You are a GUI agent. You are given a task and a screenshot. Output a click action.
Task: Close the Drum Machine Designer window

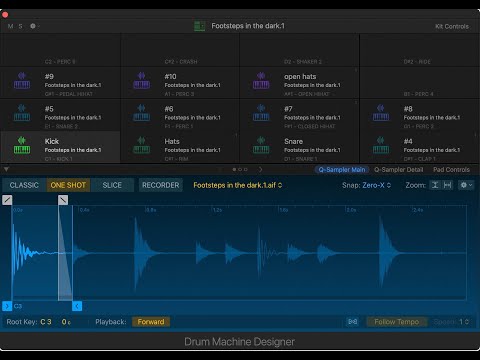coord(5,15)
